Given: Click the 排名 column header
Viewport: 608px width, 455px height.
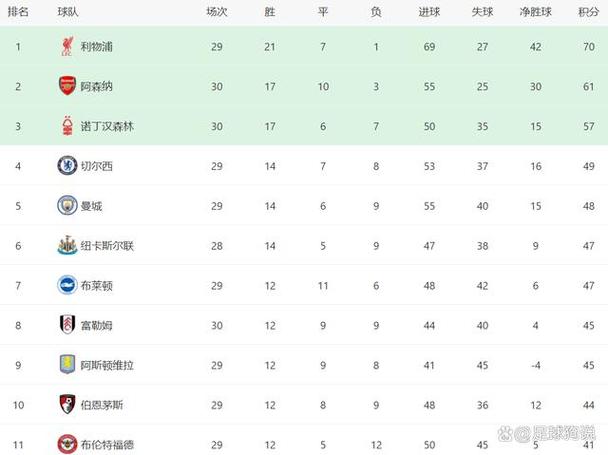Looking at the screenshot, I should [x=18, y=12].
